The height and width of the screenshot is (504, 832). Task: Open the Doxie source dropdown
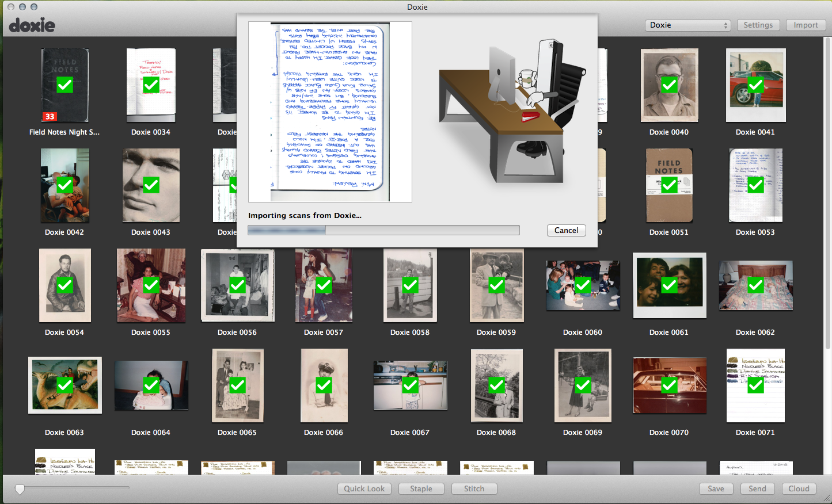[x=688, y=25]
